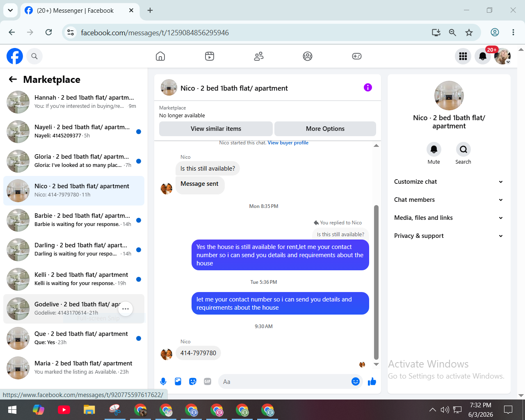Send a thumbs up like

[372, 382]
